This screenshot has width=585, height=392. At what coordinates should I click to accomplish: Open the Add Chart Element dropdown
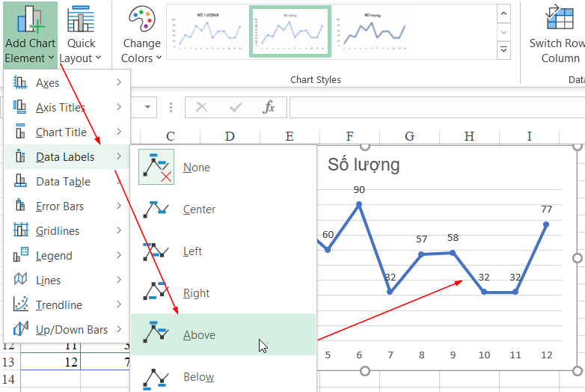[30, 35]
